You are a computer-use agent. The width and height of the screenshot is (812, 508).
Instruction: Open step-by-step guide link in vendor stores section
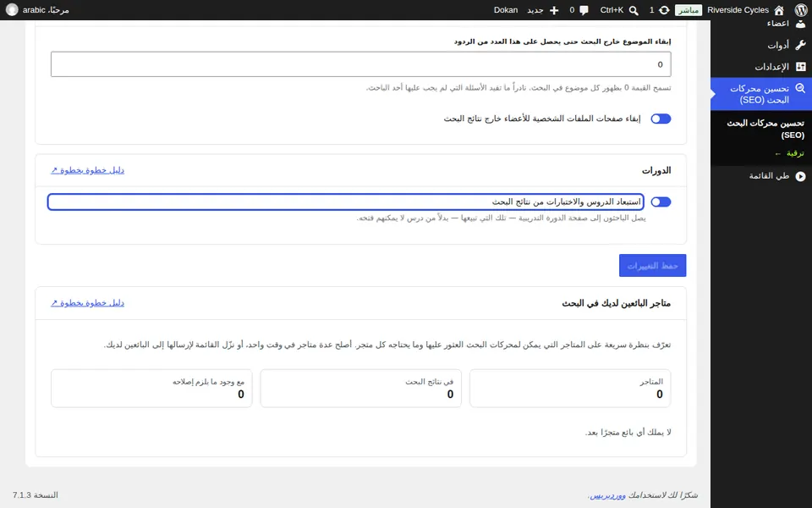[87, 303]
